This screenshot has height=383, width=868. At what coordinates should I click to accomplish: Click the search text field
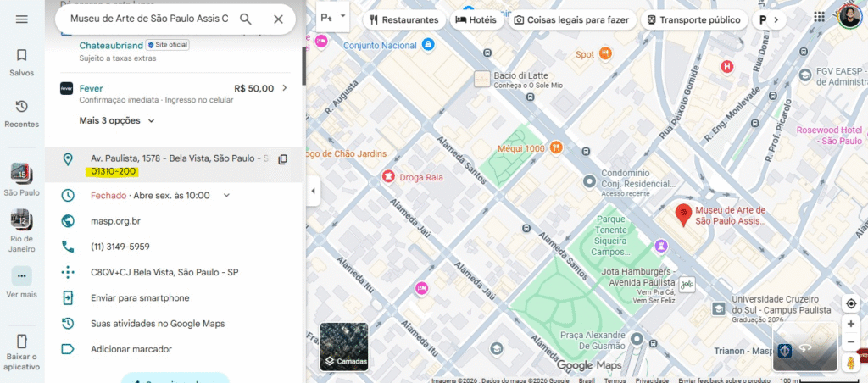(148, 19)
